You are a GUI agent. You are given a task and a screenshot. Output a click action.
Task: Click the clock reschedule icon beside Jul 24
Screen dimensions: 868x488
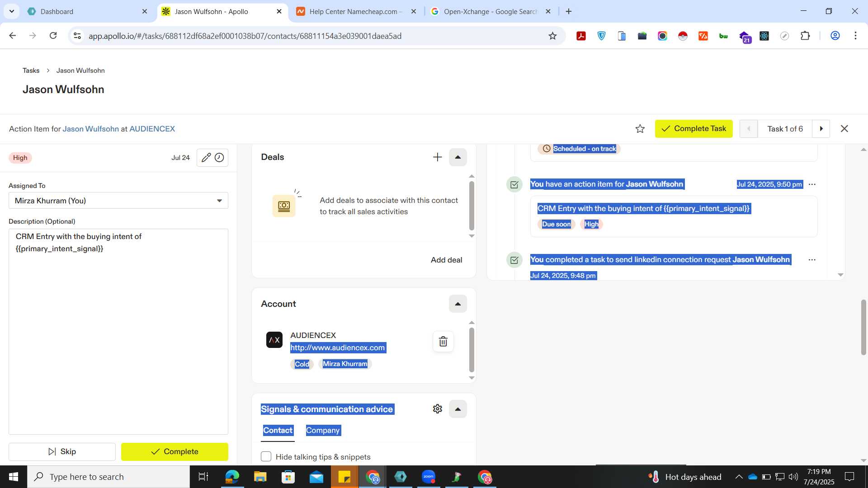pyautogui.click(x=219, y=158)
